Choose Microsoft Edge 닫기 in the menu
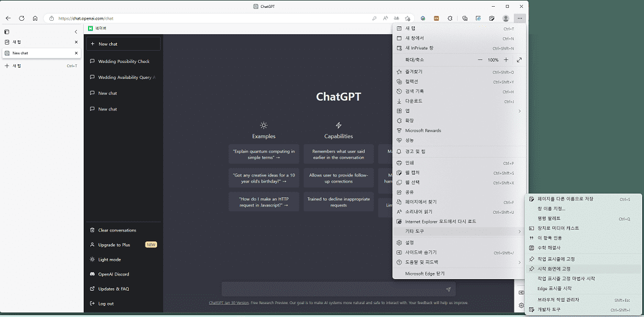 click(x=459, y=274)
